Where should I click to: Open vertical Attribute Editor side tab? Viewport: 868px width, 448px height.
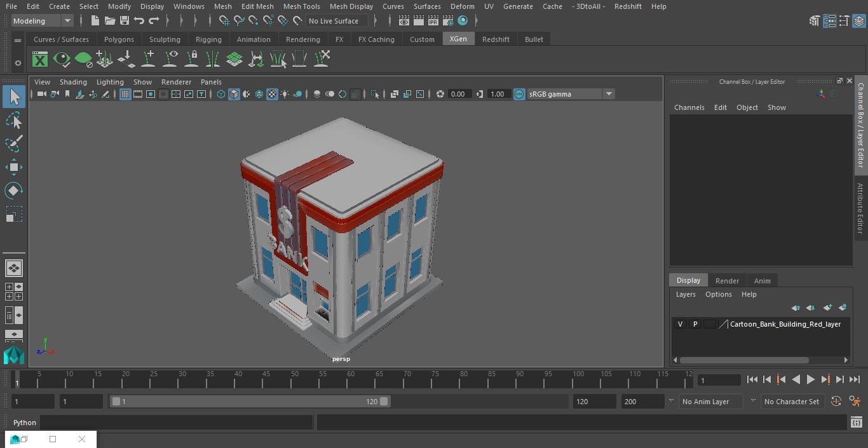click(860, 208)
